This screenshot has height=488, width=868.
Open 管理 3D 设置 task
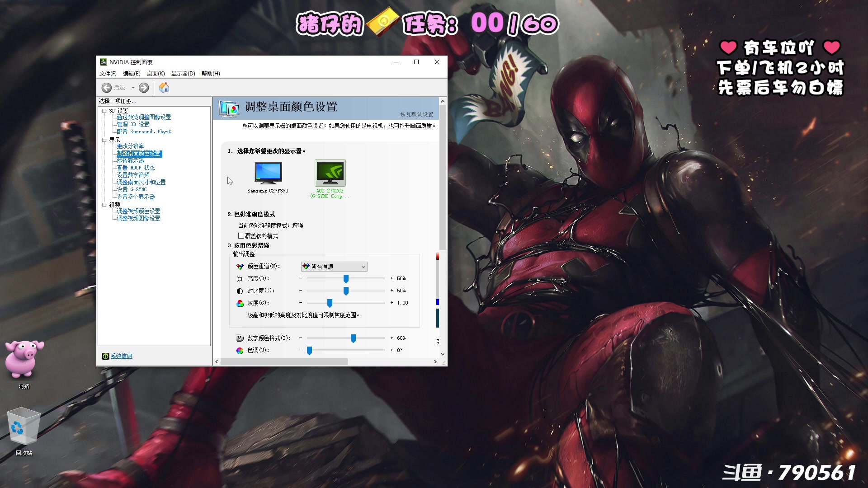tap(133, 124)
